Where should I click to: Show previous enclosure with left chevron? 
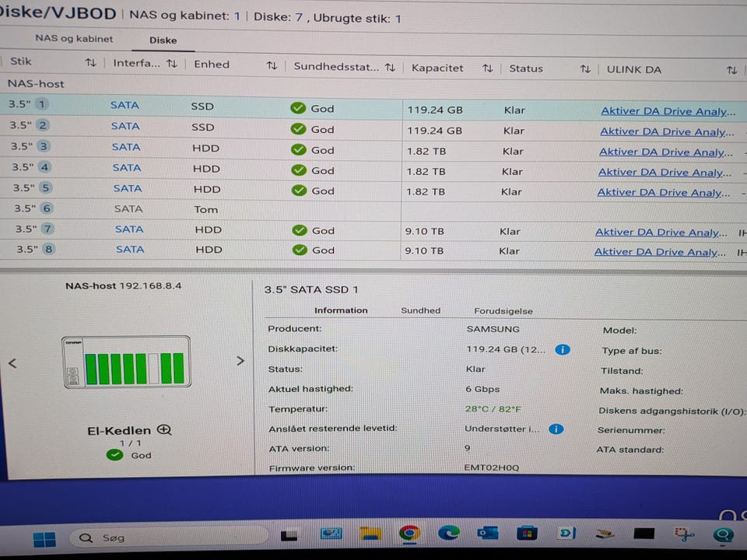(x=12, y=363)
